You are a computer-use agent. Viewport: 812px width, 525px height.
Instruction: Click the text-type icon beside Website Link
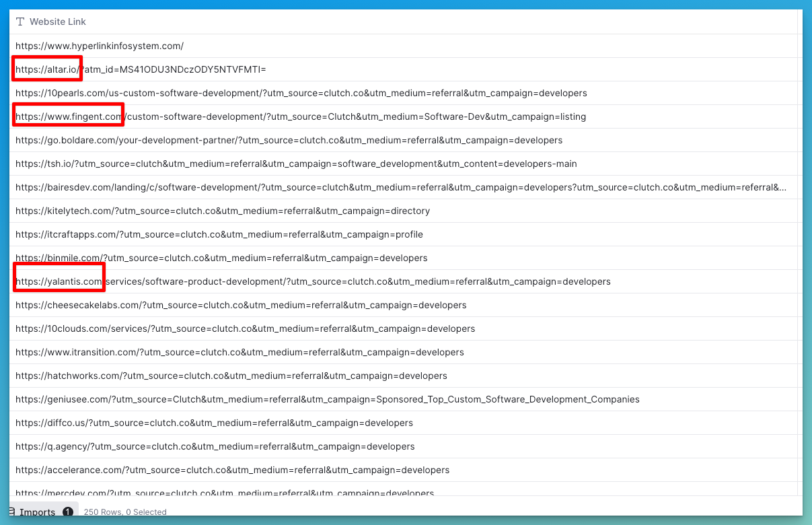click(x=20, y=22)
